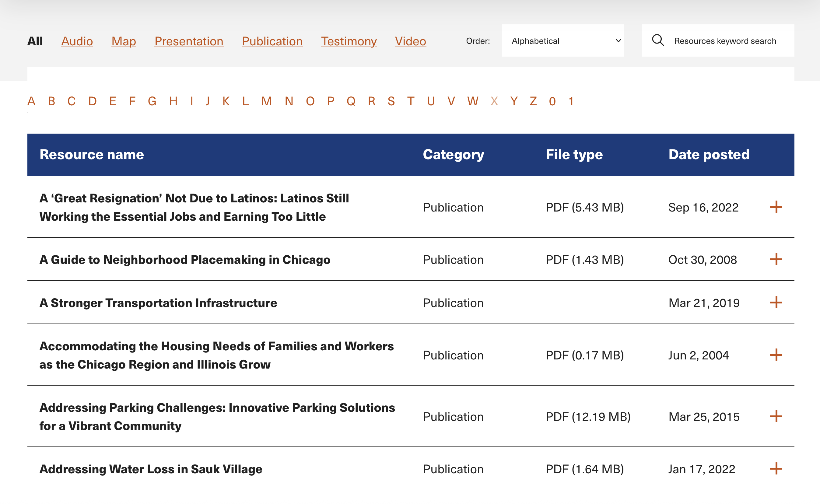820x504 pixels.
Task: Open Addressing Water Loss in Sauk Village
Action: [151, 469]
